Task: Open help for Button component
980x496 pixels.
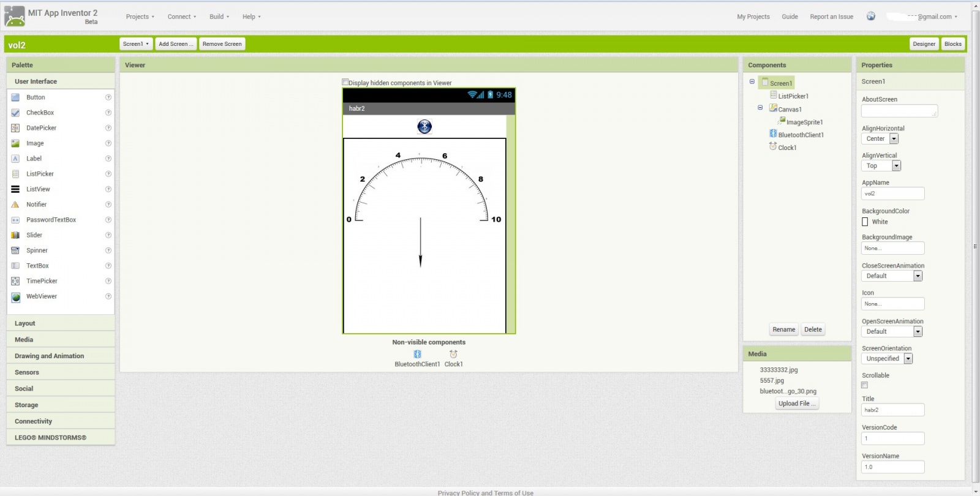Action: click(x=108, y=97)
